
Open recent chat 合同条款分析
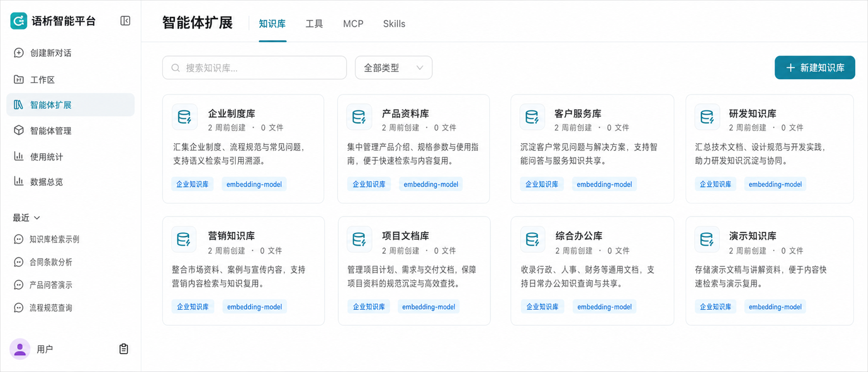pos(50,262)
